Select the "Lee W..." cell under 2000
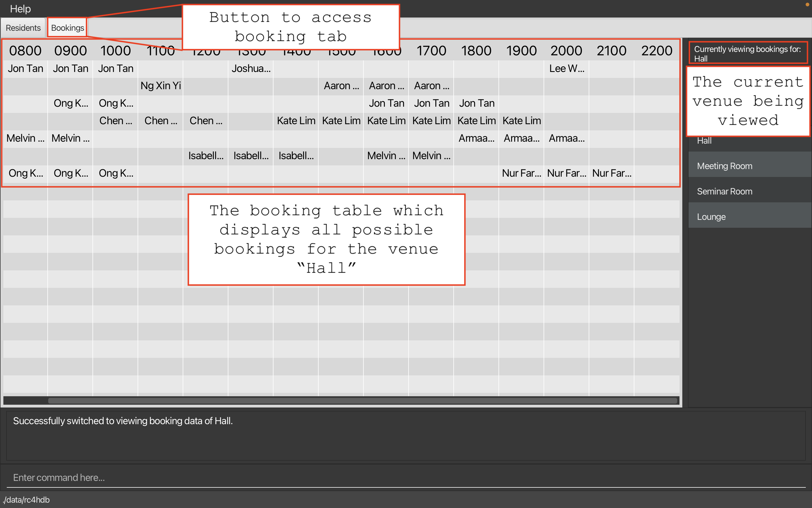Viewport: 812px width, 508px height. [566, 69]
